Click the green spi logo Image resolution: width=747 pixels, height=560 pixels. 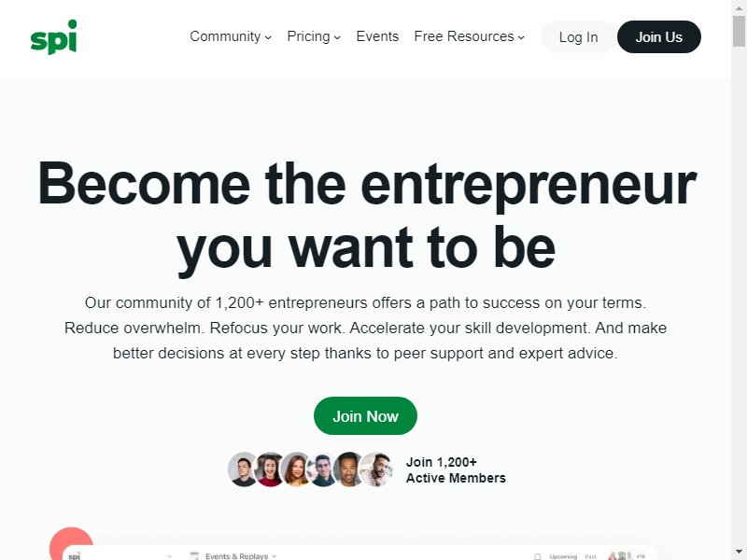tap(53, 37)
